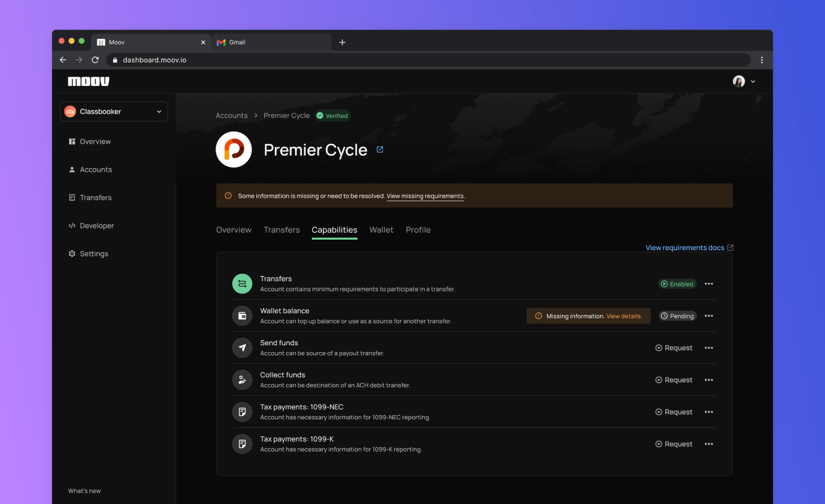This screenshot has width=825, height=504.
Task: Open Overview in the sidebar
Action: point(90,141)
